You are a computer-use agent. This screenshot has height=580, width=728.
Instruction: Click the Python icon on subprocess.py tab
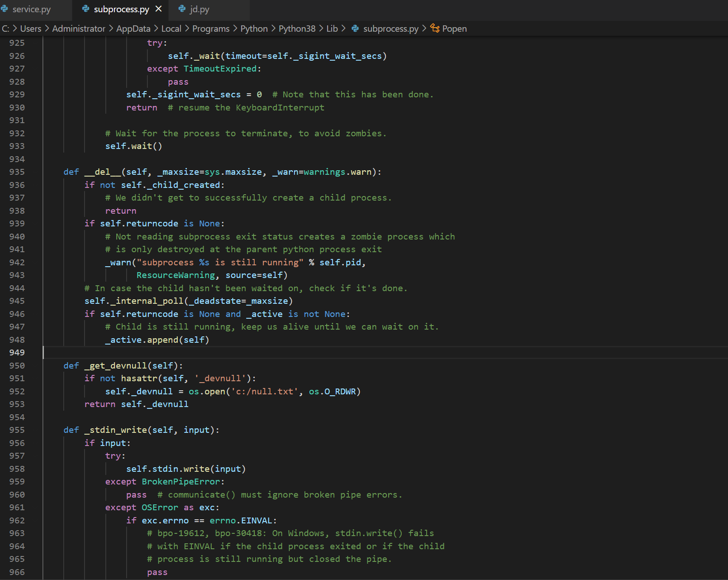(86, 9)
